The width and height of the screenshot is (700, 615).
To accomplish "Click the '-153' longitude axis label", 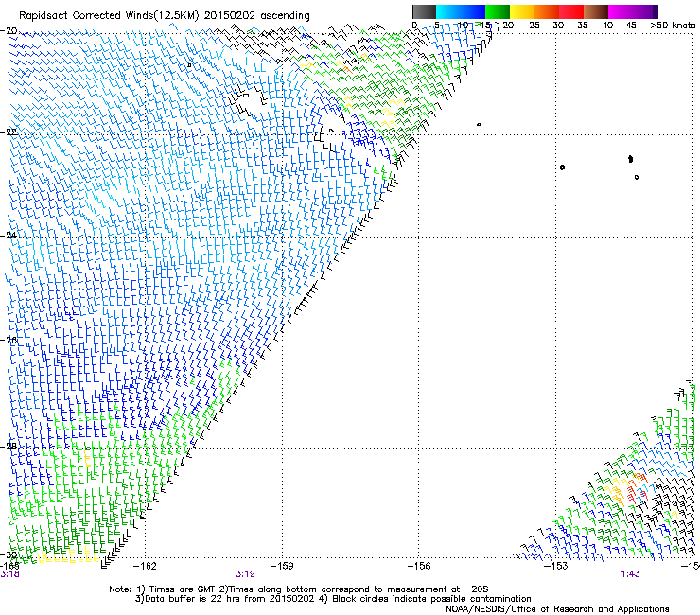I will [x=556, y=567].
